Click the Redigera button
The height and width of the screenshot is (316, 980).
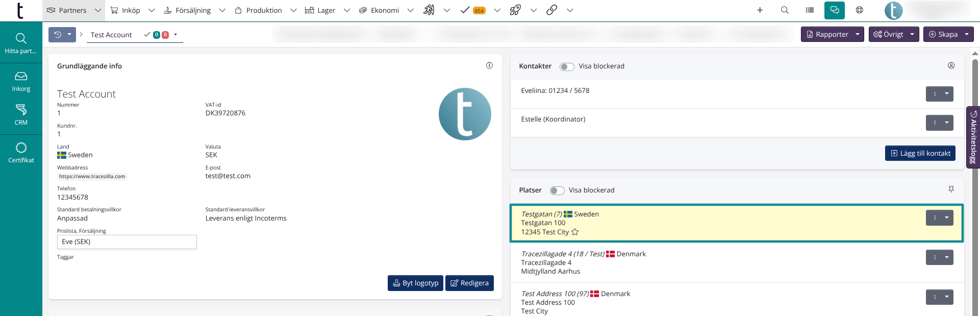[x=469, y=283]
